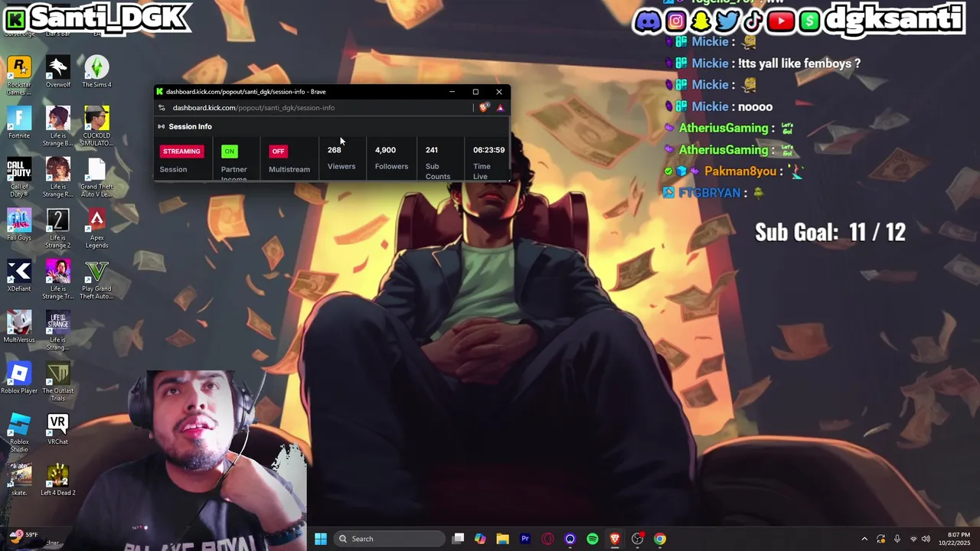Open the Grand Theft Auto V Legacy file shortcut
Screen dimensions: 980x551
pyautogui.click(x=96, y=178)
